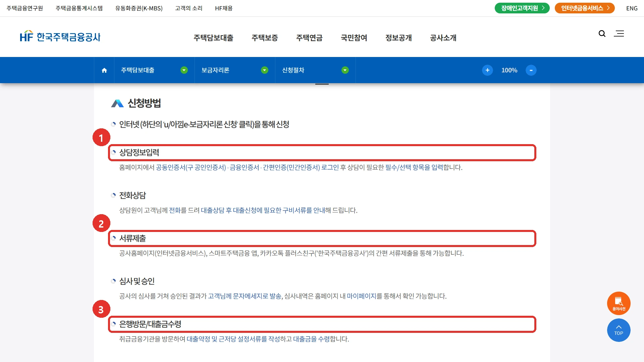Open the search magnifier icon
This screenshot has height=362, width=644.
tap(602, 34)
